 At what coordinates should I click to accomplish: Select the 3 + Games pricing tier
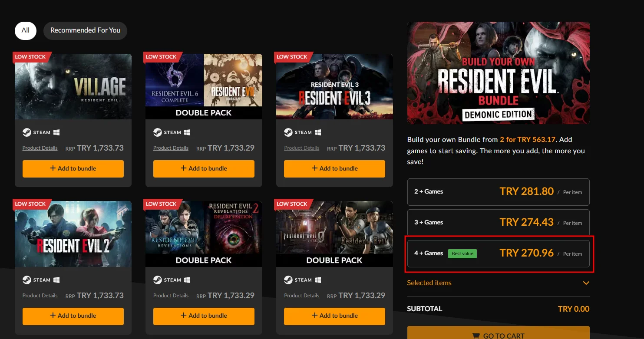tap(499, 223)
